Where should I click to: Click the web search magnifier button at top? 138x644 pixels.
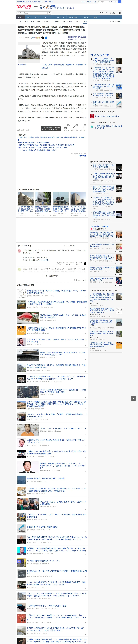tap(120, 2)
